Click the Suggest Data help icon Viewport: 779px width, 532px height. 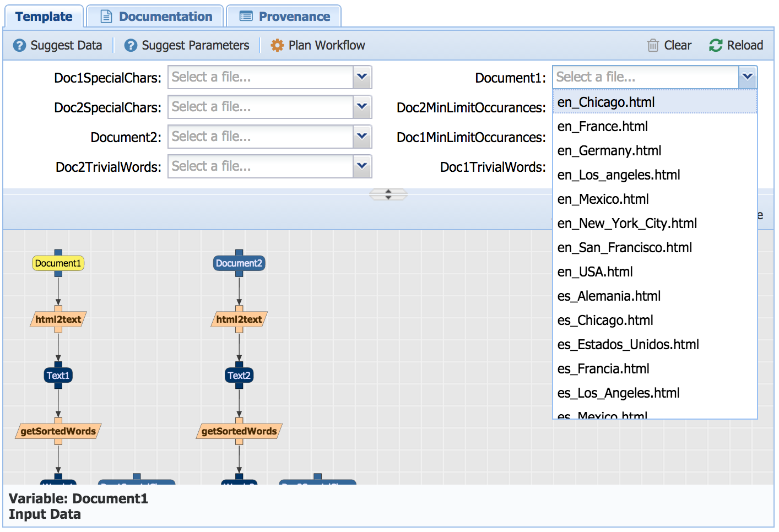tap(19, 45)
